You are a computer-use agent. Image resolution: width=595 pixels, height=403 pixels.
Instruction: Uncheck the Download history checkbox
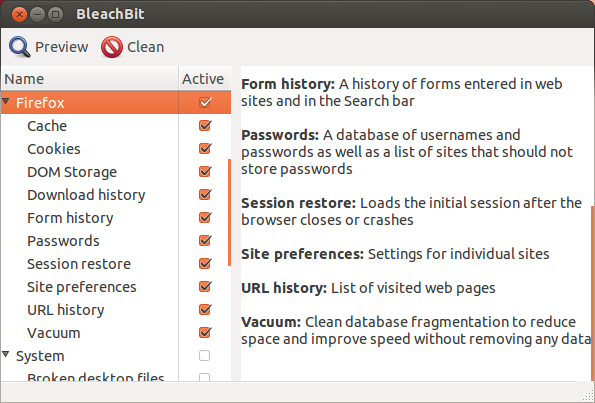pos(205,195)
